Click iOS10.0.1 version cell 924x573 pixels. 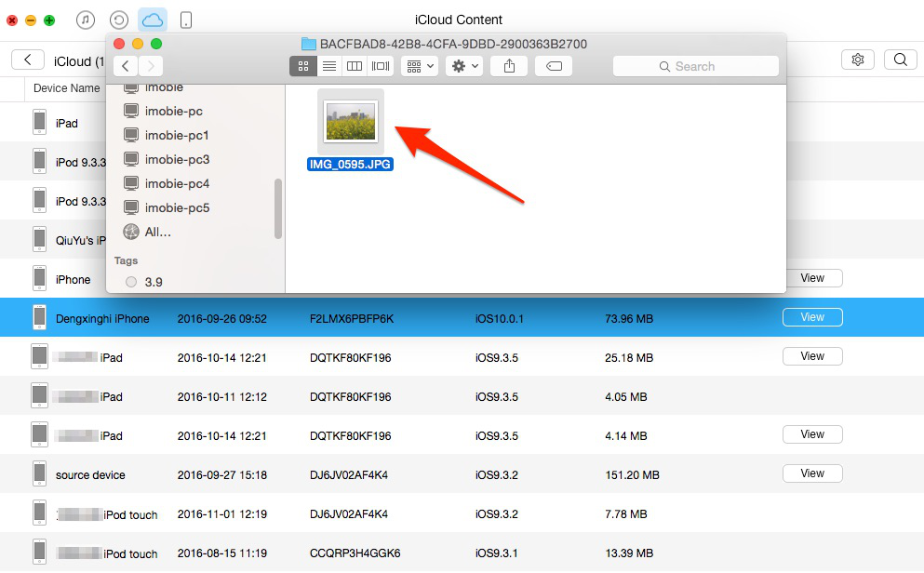[x=499, y=319]
